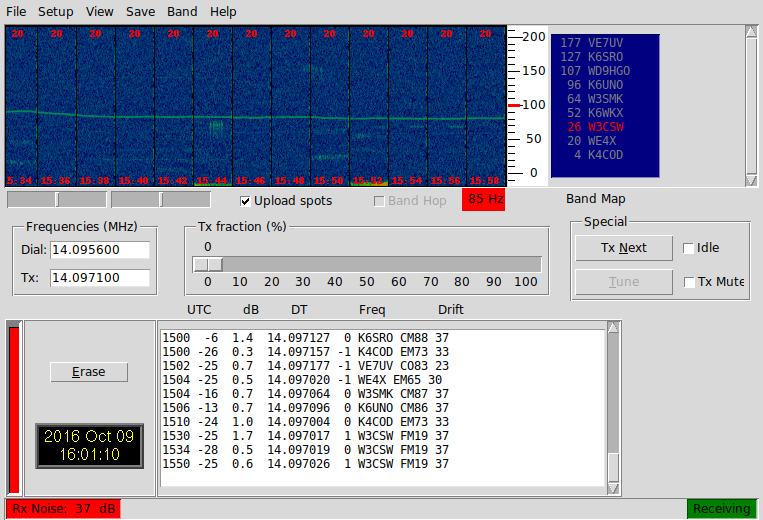Image resolution: width=763 pixels, height=520 pixels.
Task: Click the 1500 K6SRO CM88 decode row
Action: point(306,338)
